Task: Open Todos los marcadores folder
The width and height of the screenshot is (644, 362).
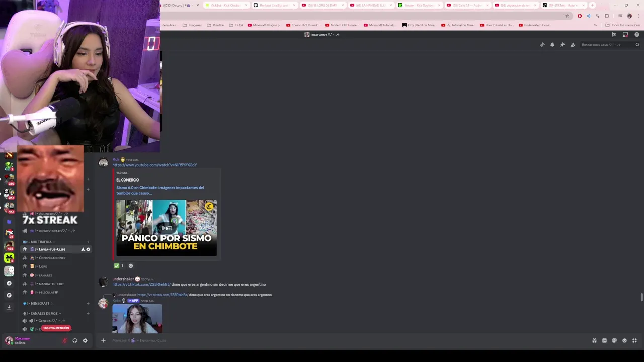Action: (x=622, y=25)
